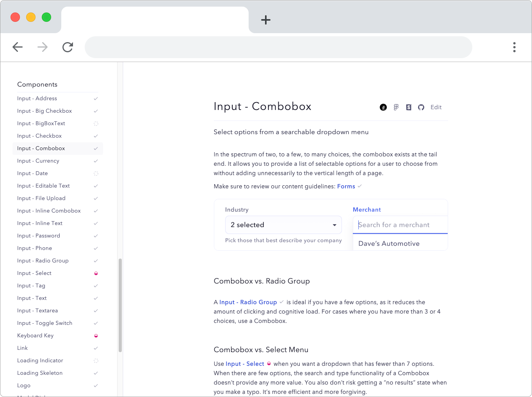Click the browser reload icon
This screenshot has height=397, width=532.
pyautogui.click(x=68, y=47)
